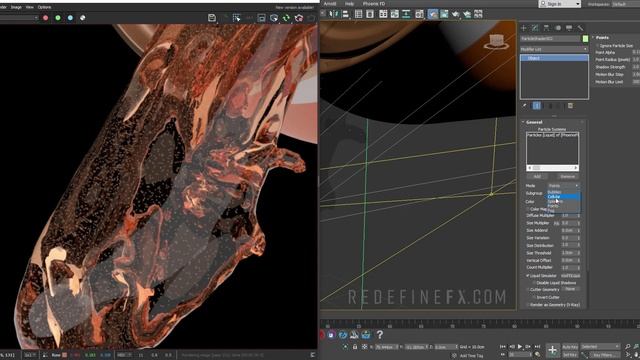Click None button beside Cutter Geometry

[x=570, y=289]
